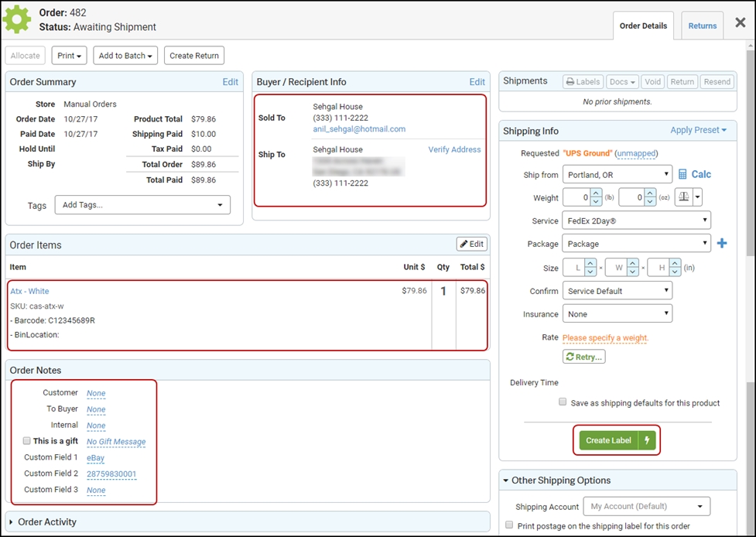Click the scale weight icon button
The image size is (756, 537).
coord(684,197)
